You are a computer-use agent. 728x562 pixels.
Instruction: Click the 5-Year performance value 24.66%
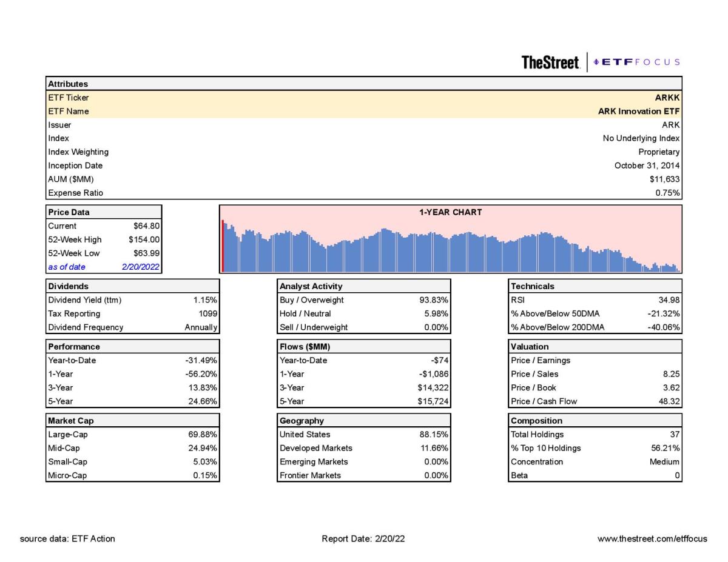(203, 401)
